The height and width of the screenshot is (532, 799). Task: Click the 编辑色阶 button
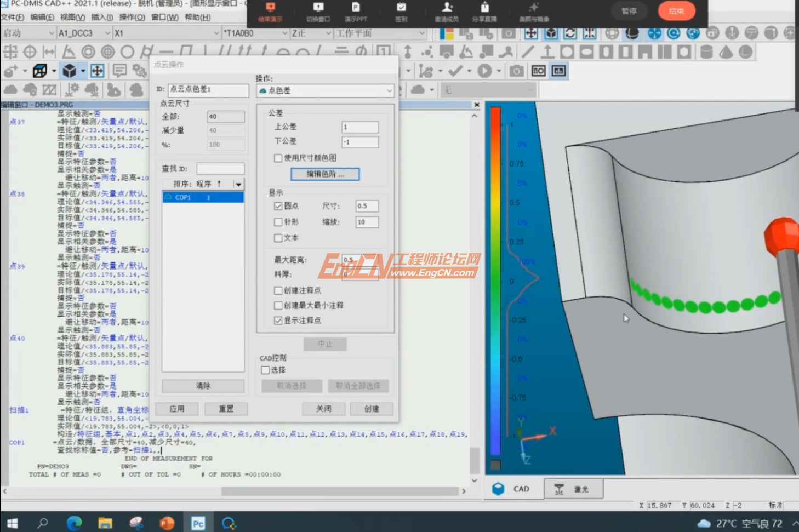(325, 174)
